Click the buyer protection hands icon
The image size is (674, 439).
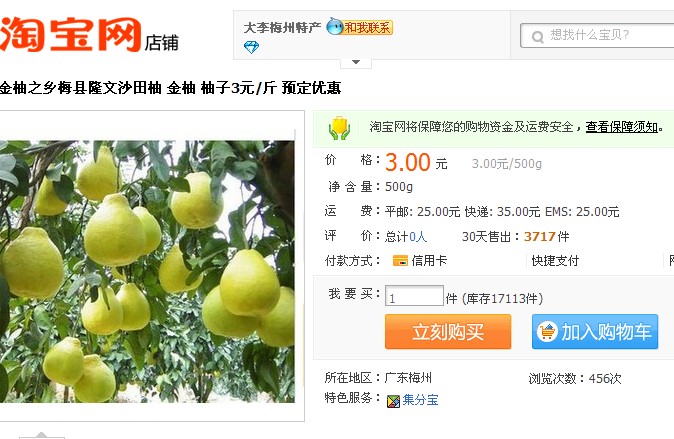(x=339, y=128)
